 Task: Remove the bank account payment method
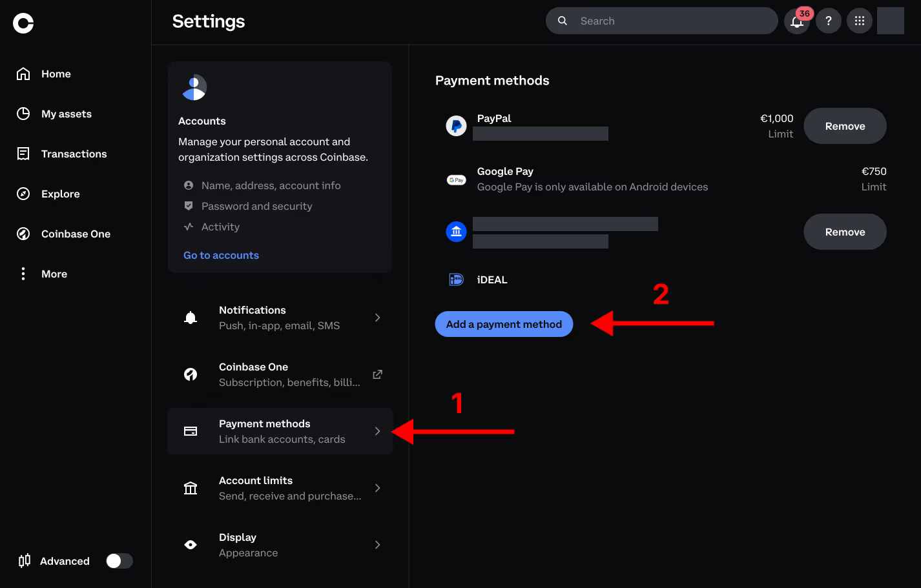(845, 232)
